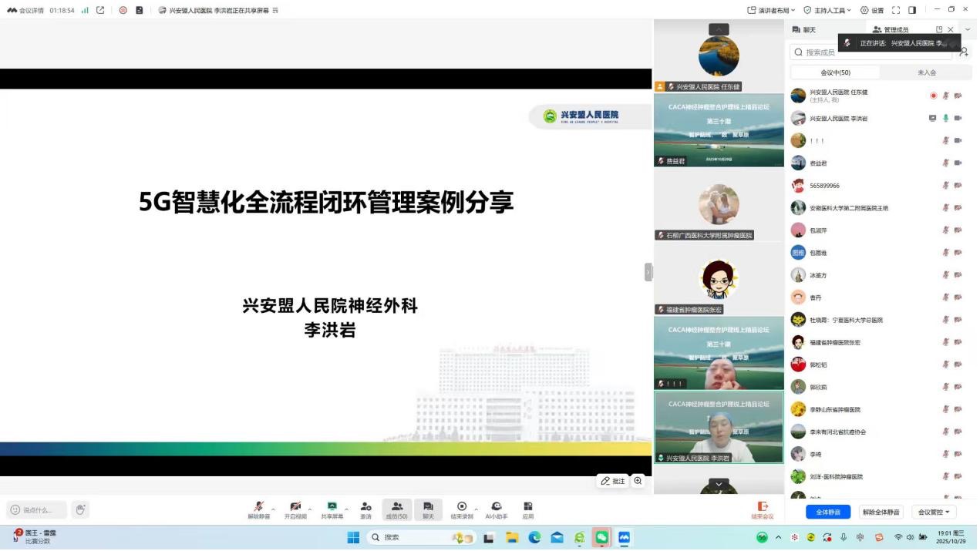Expand the 演讲者布局 layout dropdown
The height and width of the screenshot is (551, 980).
coord(772,10)
